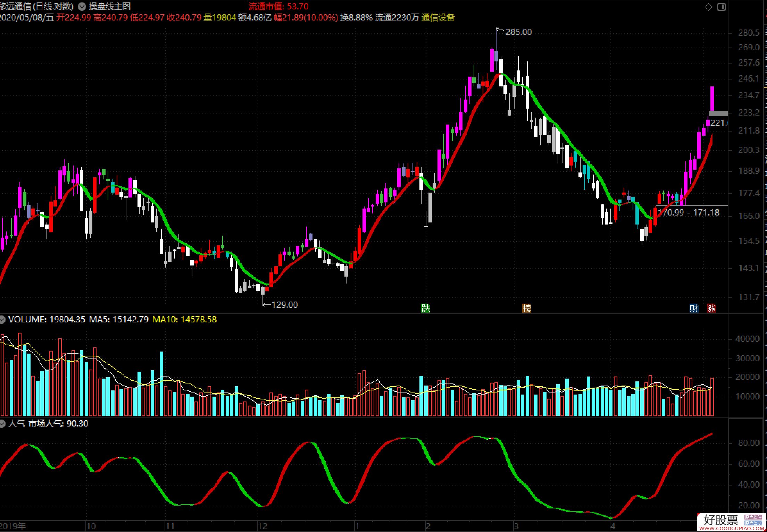Screen dimensions: 767x532
Task: Click the 通信设备 sector label
Action: pyautogui.click(x=438, y=17)
